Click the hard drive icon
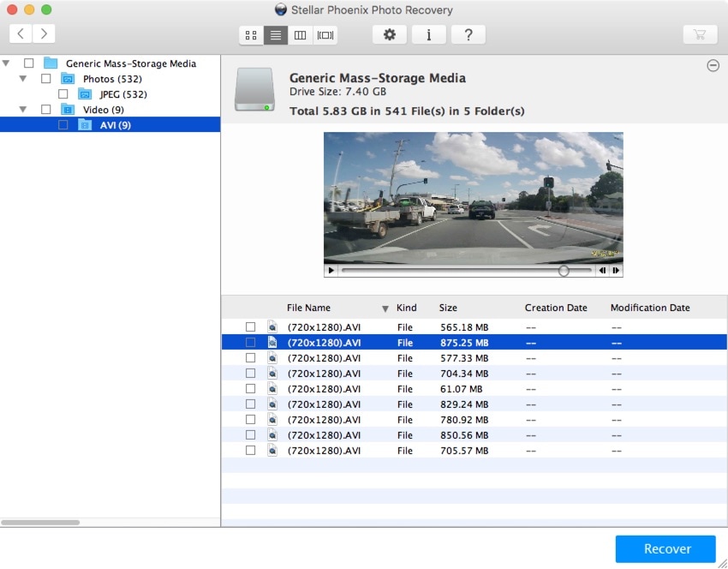This screenshot has height=569, width=728. 254,90
